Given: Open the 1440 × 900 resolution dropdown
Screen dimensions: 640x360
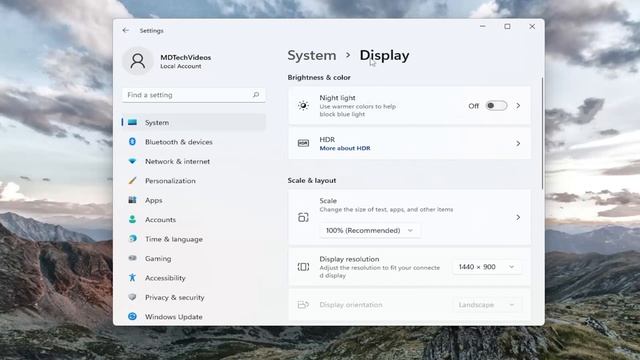Looking at the screenshot, I should tap(487, 267).
